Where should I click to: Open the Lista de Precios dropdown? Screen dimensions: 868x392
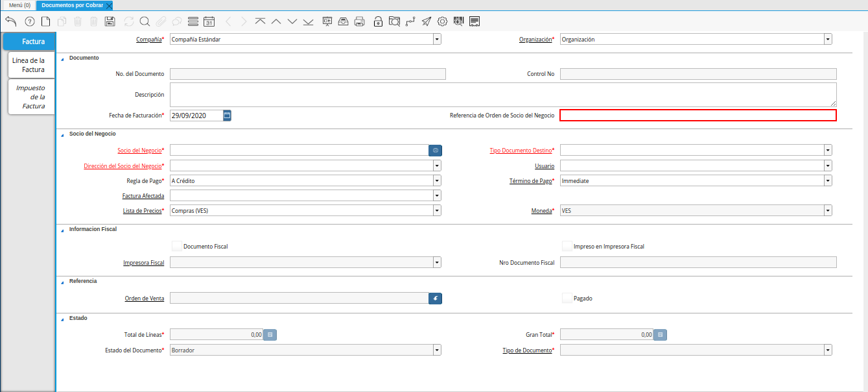coord(437,210)
